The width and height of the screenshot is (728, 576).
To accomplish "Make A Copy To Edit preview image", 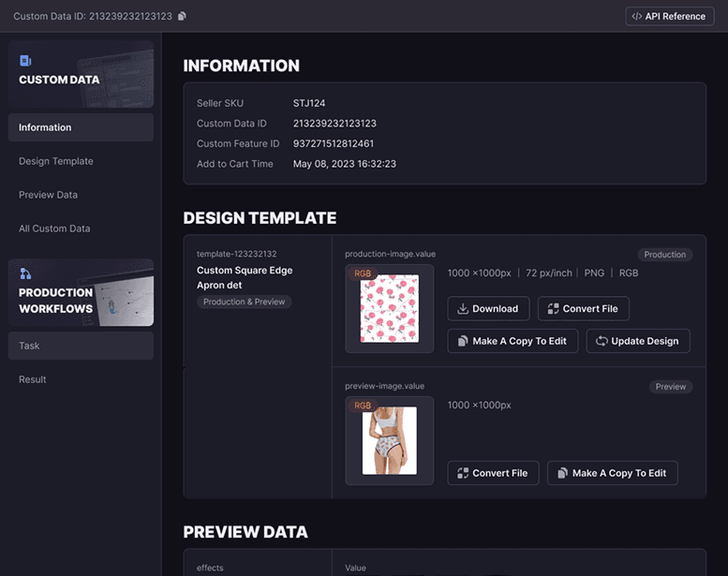I will click(x=613, y=473).
